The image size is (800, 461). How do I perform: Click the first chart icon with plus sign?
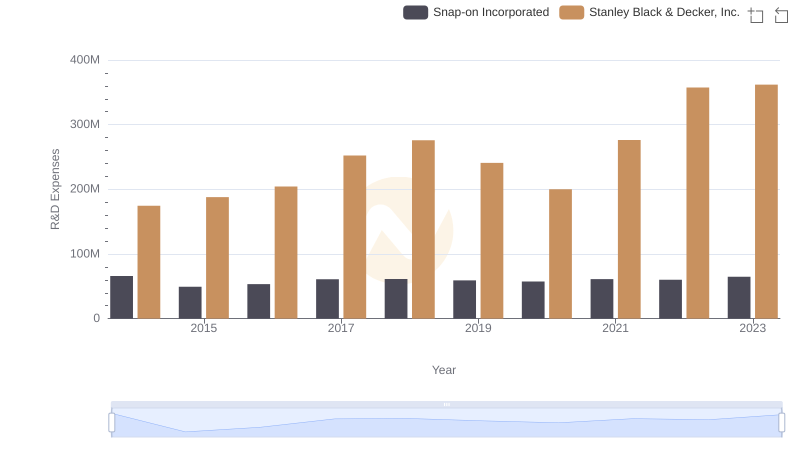pos(756,15)
